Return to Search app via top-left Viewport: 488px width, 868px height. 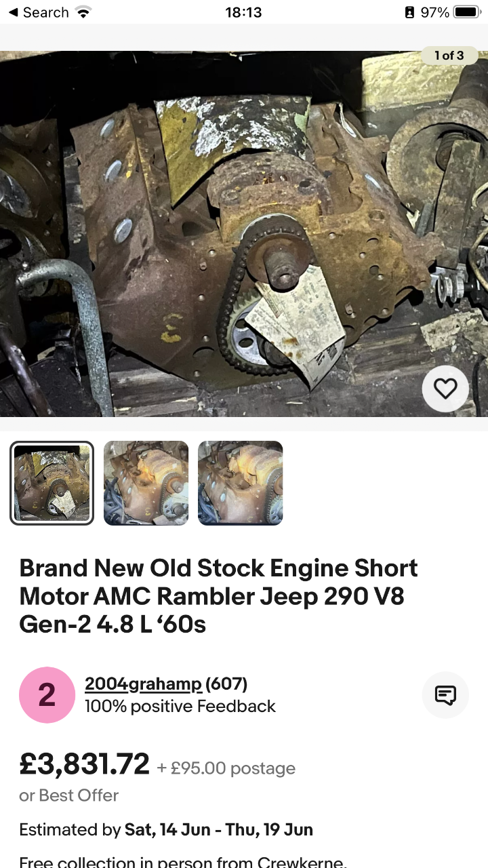coord(38,12)
